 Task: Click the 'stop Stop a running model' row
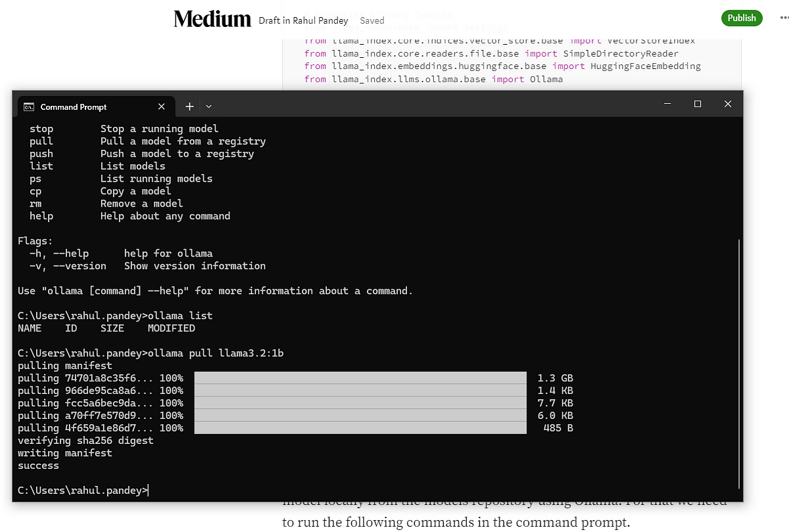pyautogui.click(x=124, y=128)
